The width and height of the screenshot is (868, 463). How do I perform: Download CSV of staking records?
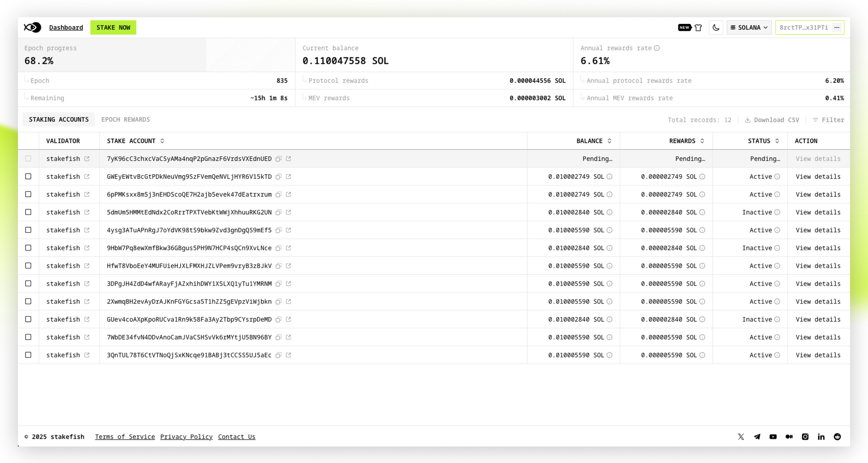(x=772, y=120)
